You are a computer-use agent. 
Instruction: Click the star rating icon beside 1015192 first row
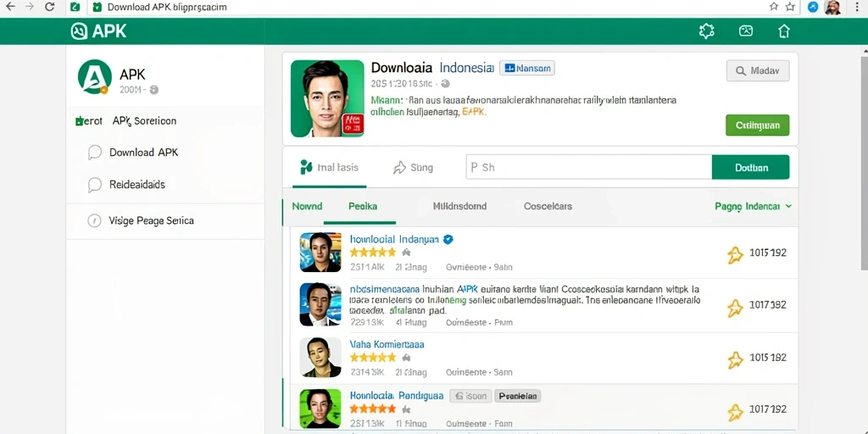735,254
